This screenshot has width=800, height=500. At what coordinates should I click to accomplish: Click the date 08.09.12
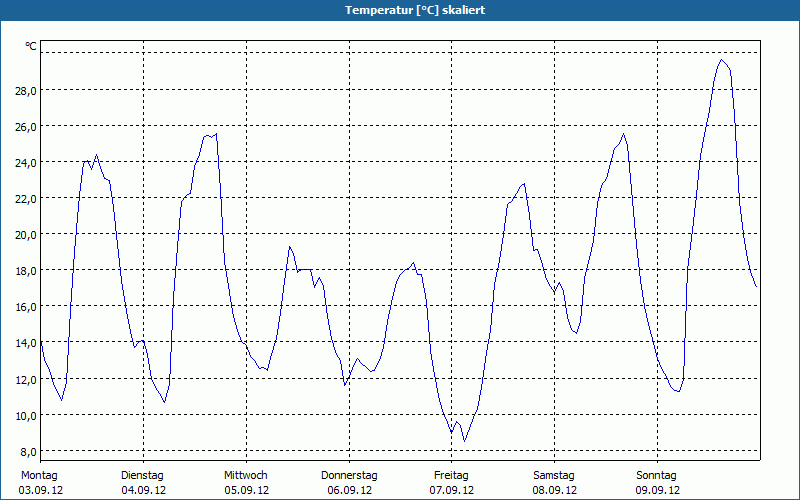[555, 490]
